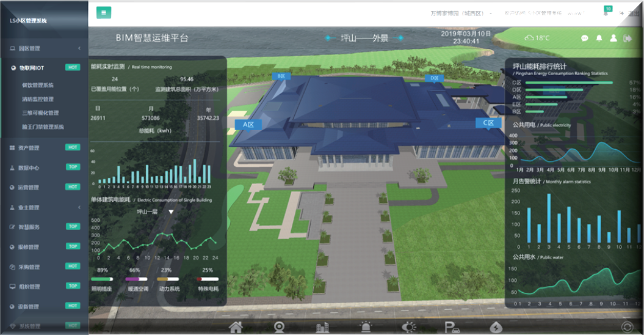Open the camera monitoring icon in bottom bar

pyautogui.click(x=279, y=327)
